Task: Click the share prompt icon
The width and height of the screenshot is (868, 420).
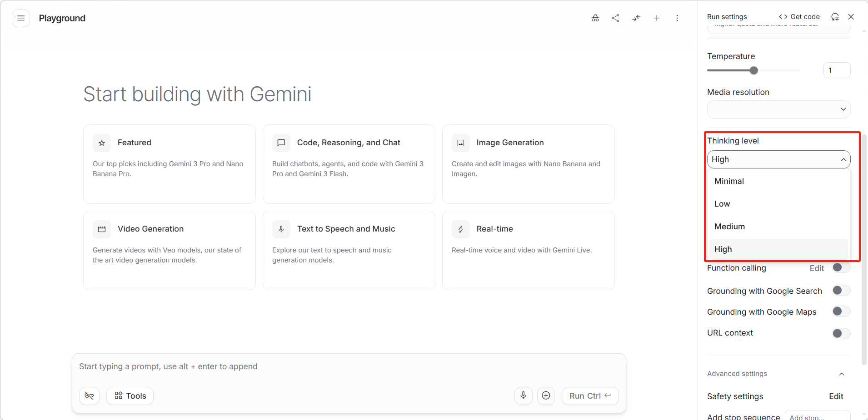Action: pos(616,18)
